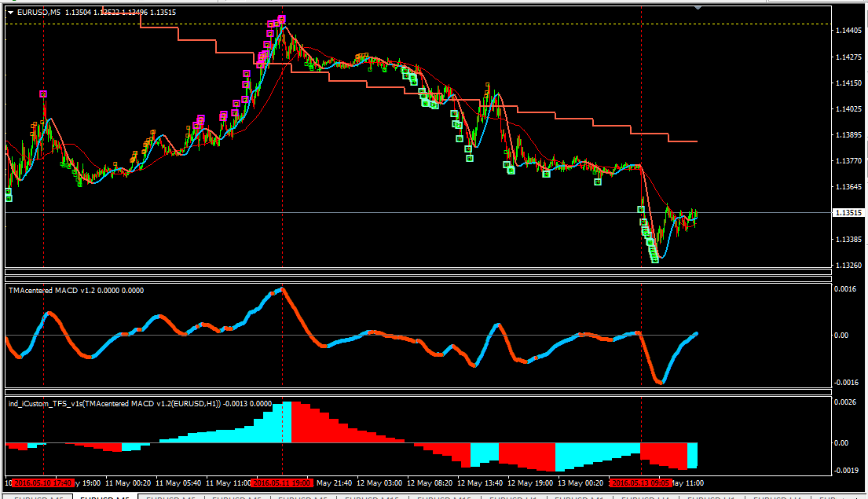Click price scale value 1.14405
Screen dimensions: 868x499
coord(848,31)
